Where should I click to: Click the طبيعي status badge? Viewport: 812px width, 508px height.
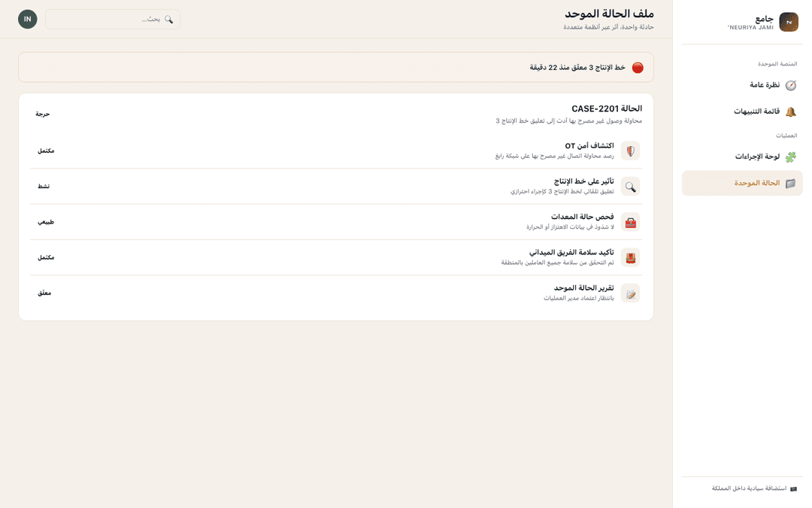click(46, 222)
